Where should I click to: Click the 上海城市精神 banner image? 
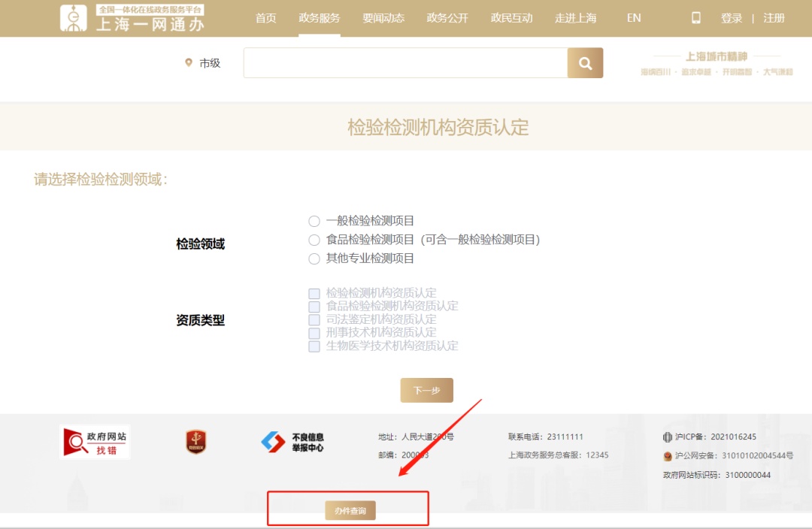click(717, 63)
